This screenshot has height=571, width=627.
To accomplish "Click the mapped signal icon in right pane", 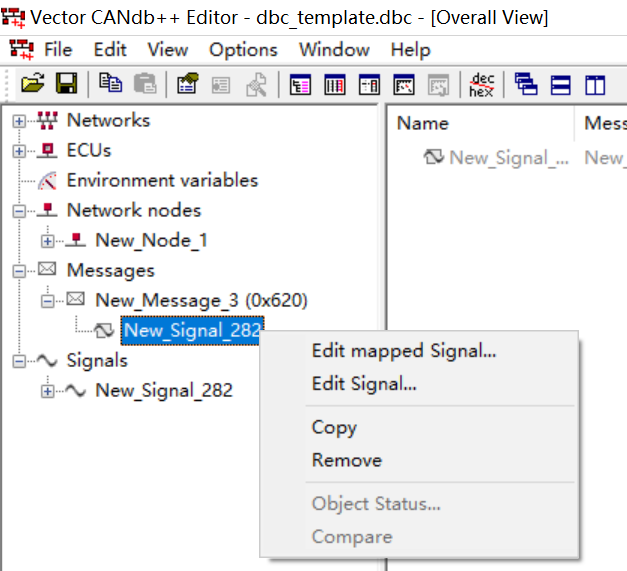I will [x=434, y=157].
